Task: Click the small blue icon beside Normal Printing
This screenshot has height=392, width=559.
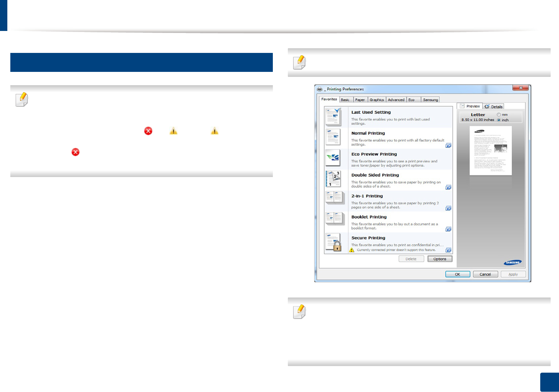Action: click(448, 145)
